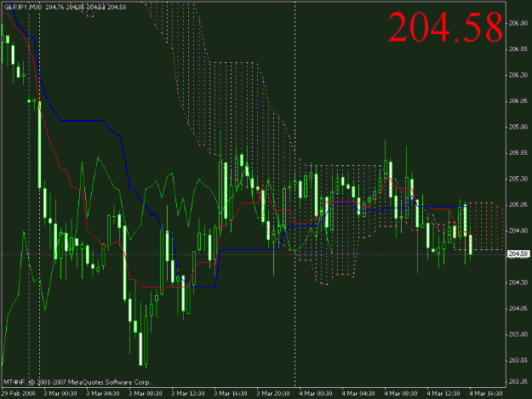Screen dimensions: 532x399
Task: Select the 206.55 price axis label
Action: (x=518, y=49)
